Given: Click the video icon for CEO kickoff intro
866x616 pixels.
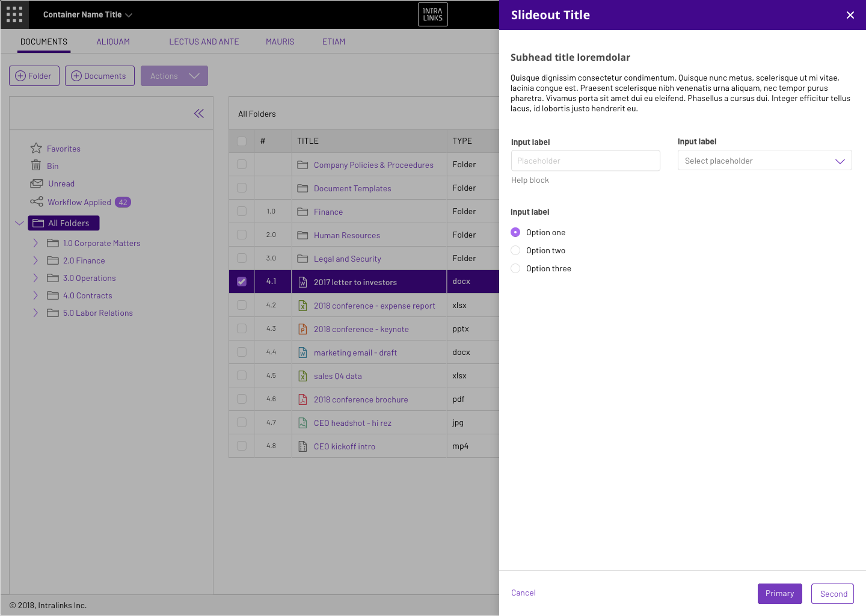Looking at the screenshot, I should [303, 446].
